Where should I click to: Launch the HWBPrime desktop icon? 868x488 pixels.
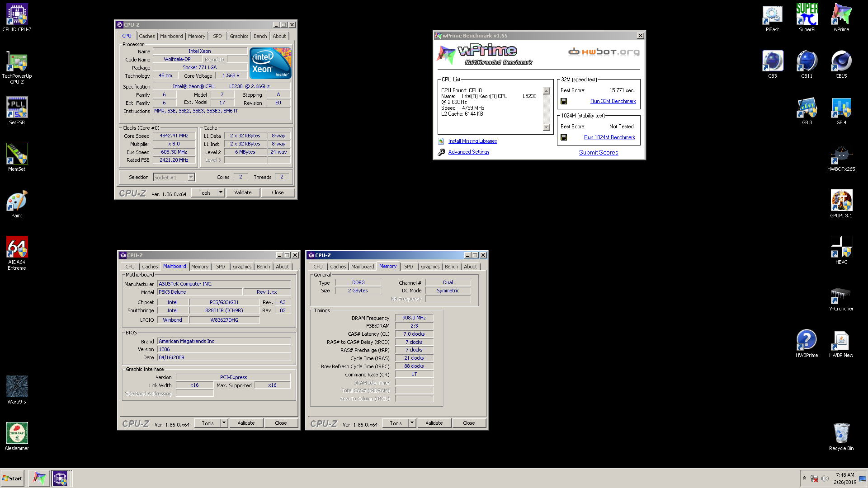[x=807, y=343]
